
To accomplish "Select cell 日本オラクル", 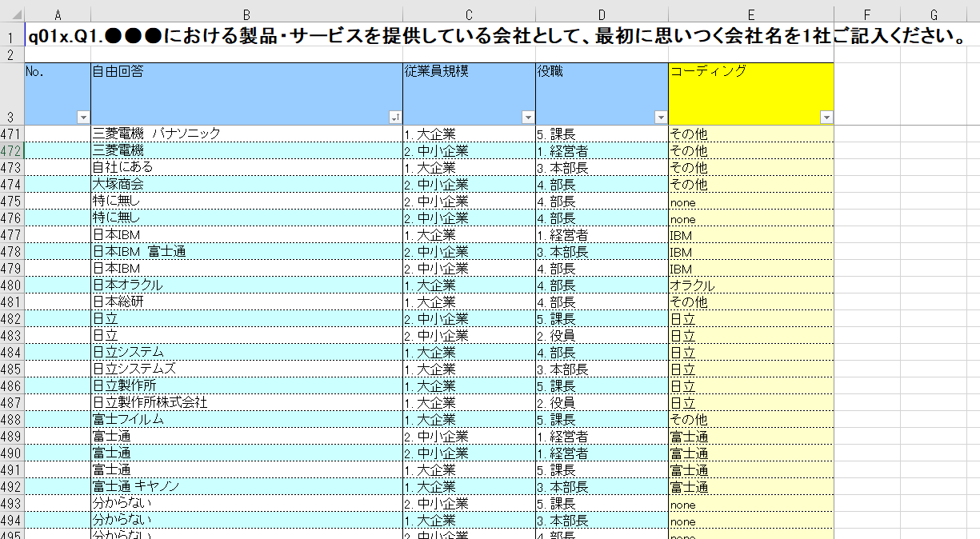I will [x=246, y=285].
